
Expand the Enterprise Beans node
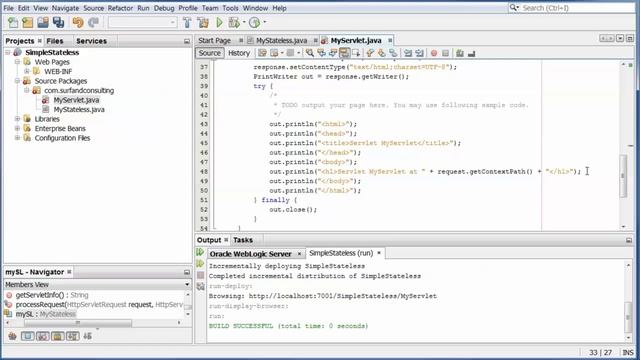[18, 128]
